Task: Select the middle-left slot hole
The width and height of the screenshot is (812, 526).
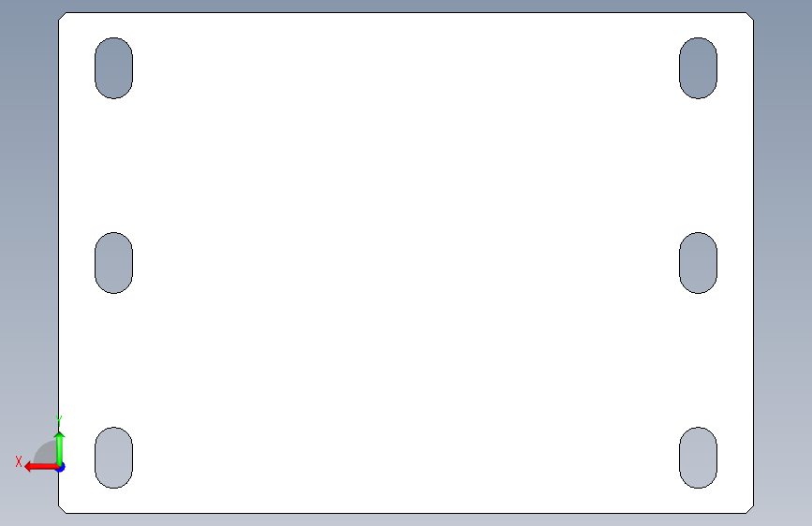Action: click(x=113, y=263)
